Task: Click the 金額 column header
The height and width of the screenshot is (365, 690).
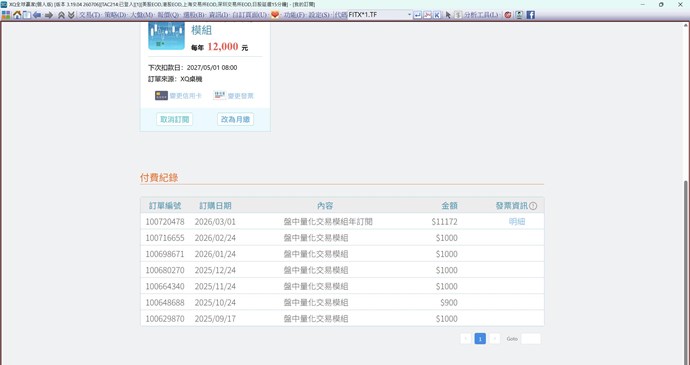Action: coord(449,206)
